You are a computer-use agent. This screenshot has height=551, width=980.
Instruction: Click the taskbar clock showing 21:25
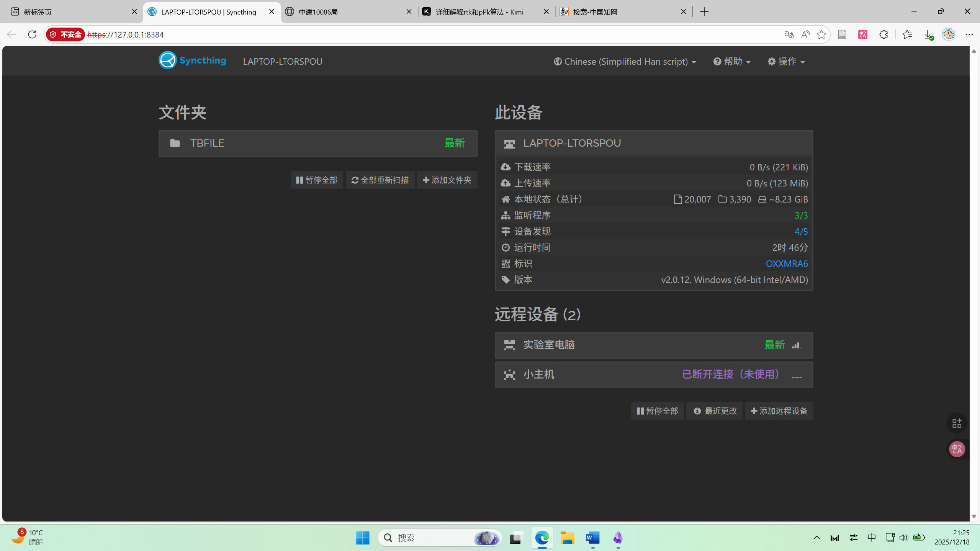tap(952, 537)
